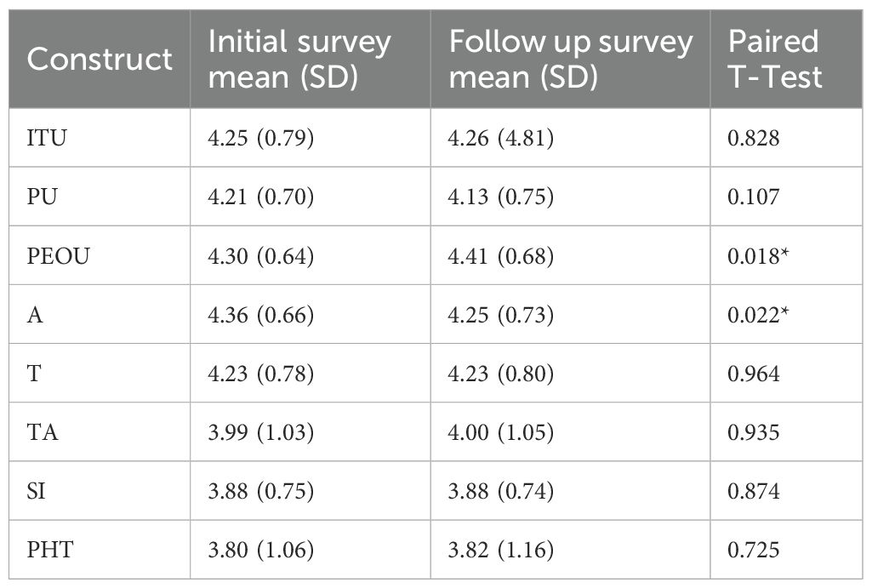Select the Initial survey mean (SD) header

299,59
